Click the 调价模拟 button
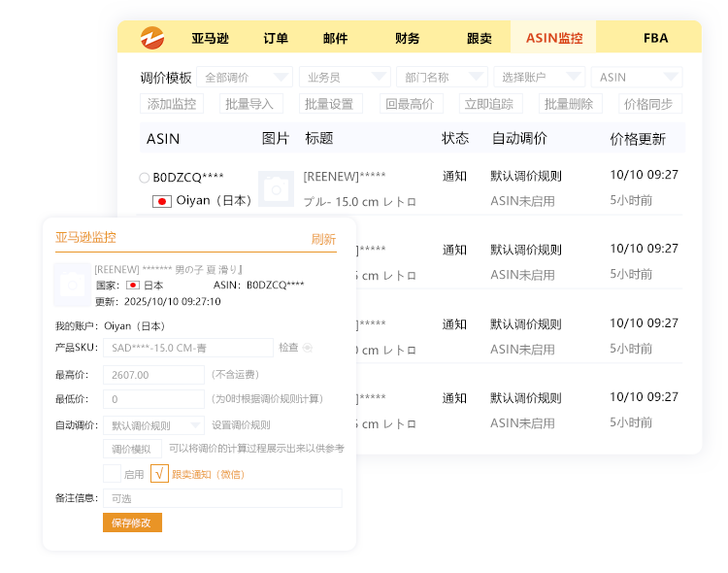This screenshot has width=728, height=573. tap(132, 449)
